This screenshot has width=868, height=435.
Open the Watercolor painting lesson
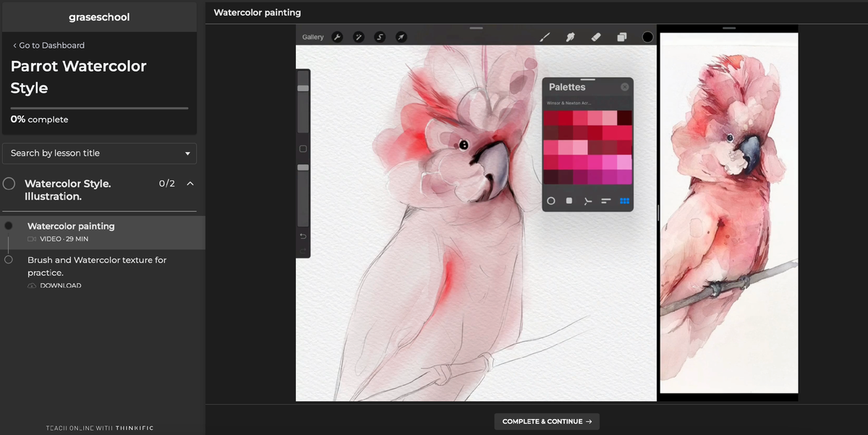tap(103, 232)
